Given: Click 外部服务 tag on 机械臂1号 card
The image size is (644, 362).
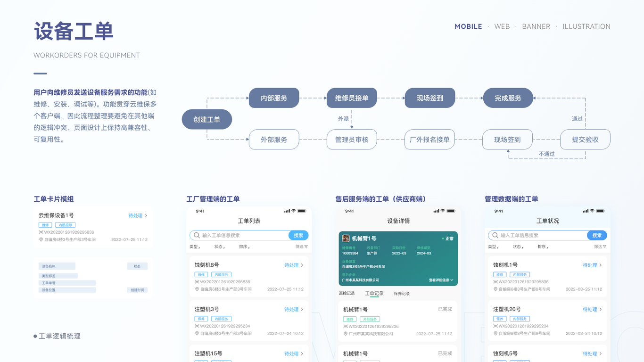Looking at the screenshot, I should pyautogui.click(x=370, y=319).
